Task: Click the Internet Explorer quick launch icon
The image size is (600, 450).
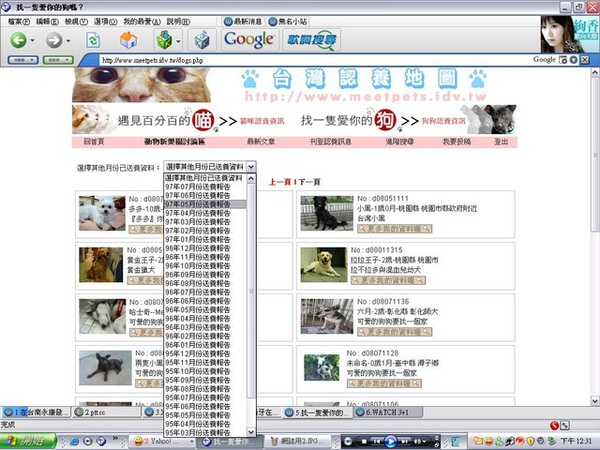Action: [x=74, y=442]
